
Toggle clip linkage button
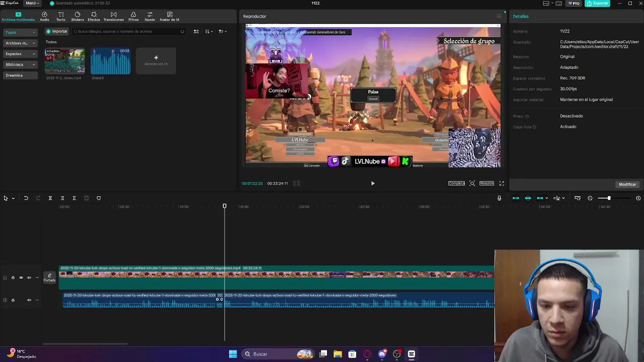click(x=540, y=198)
